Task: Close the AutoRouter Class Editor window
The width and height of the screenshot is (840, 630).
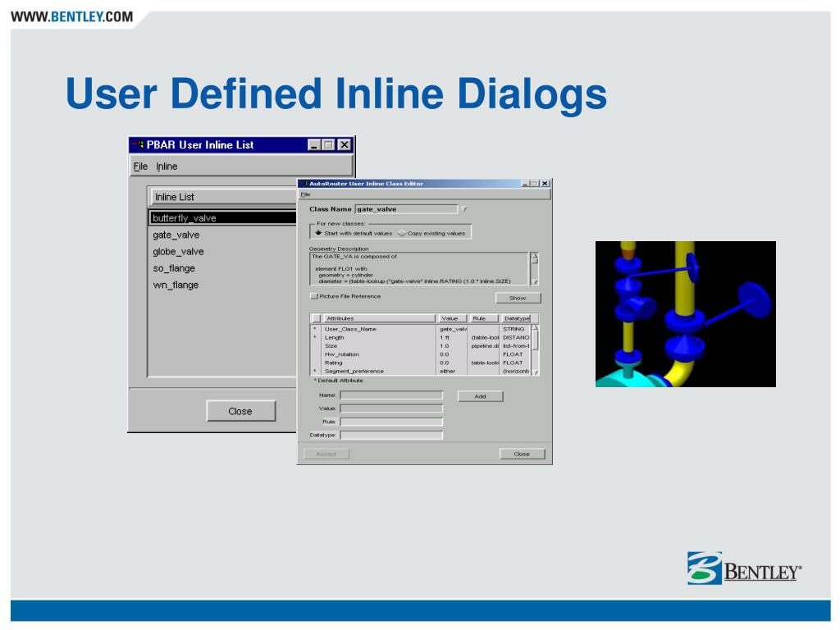Action: tap(545, 184)
